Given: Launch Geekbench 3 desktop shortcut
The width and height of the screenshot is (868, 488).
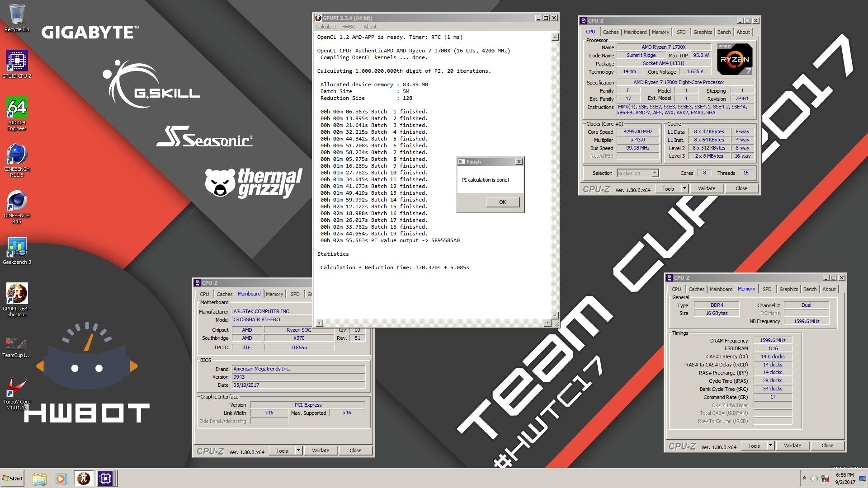Looking at the screenshot, I should (x=17, y=251).
